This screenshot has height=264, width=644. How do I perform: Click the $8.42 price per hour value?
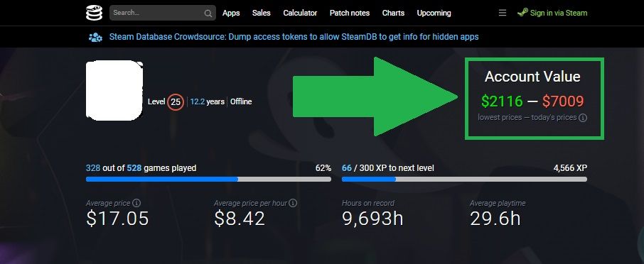pyautogui.click(x=240, y=219)
